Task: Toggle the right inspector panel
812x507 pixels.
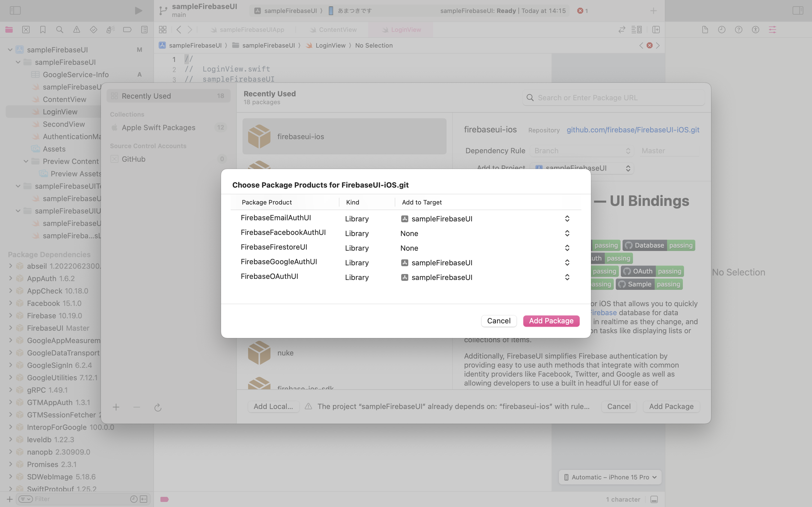Action: pyautogui.click(x=798, y=11)
